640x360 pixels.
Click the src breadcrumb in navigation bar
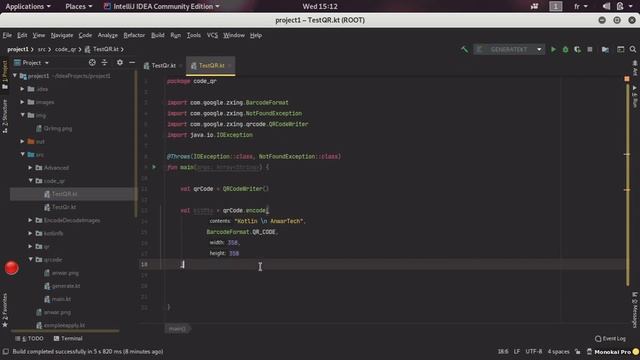[x=42, y=49]
